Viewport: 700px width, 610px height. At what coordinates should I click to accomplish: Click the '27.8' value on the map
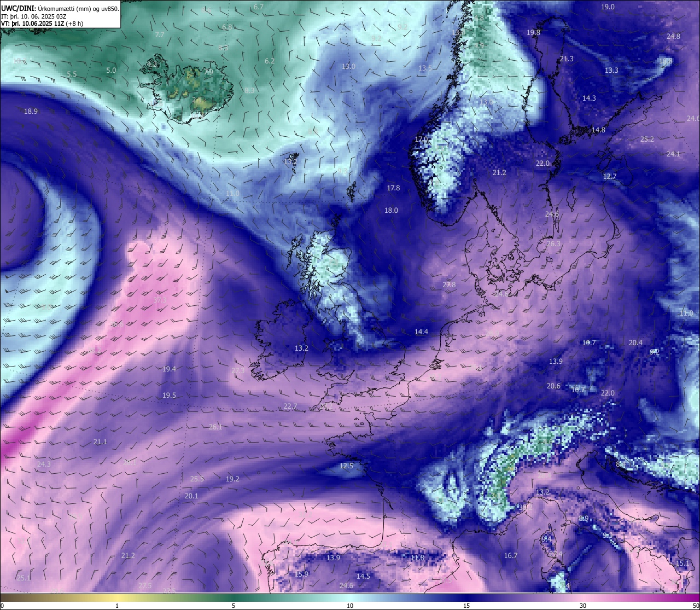[x=449, y=284]
